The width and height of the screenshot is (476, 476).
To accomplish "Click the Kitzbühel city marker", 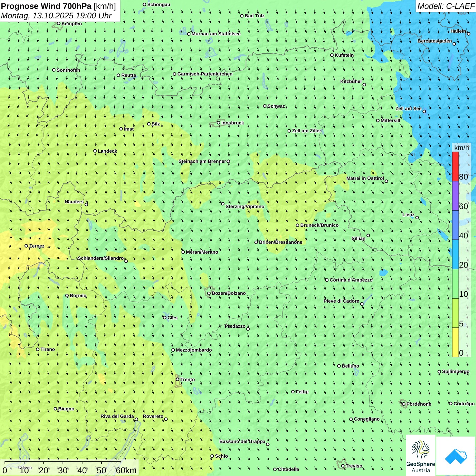I will tap(364, 85).
